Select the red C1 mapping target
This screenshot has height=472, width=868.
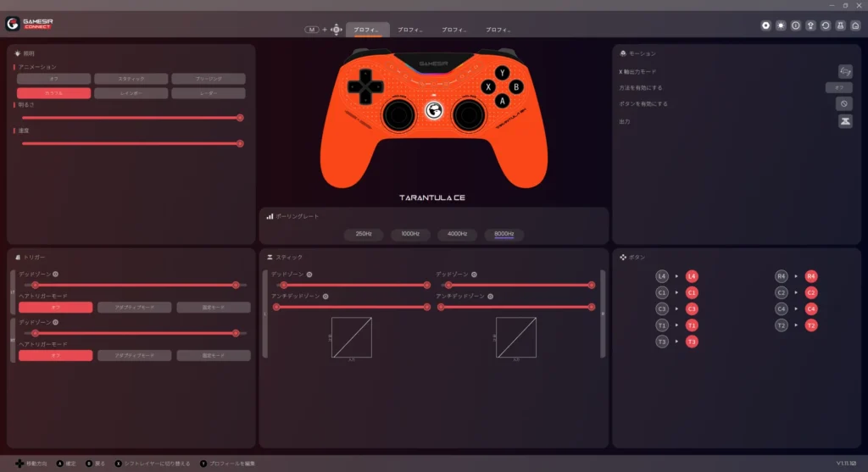(692, 292)
